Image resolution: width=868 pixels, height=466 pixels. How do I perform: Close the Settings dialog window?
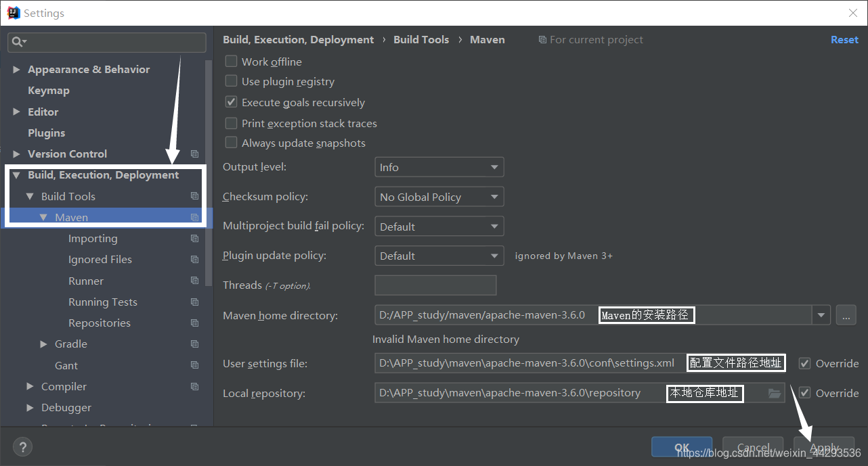click(853, 13)
